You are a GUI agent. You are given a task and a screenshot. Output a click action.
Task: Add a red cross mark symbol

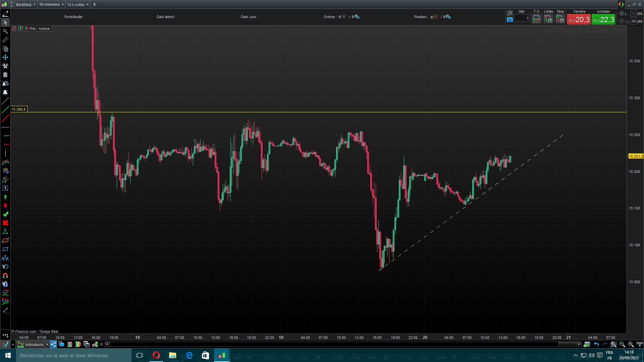point(5,223)
